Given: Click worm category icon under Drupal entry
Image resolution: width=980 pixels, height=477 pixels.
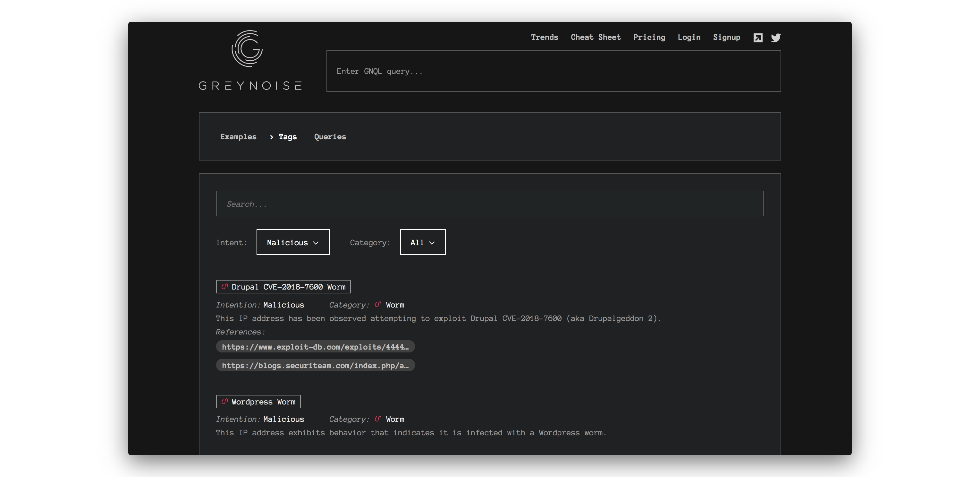Looking at the screenshot, I should pos(378,305).
